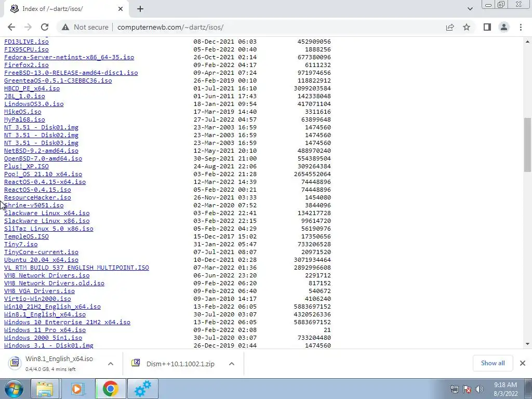Select the size value 3099203584
This screenshot has height=399, width=532.
pyautogui.click(x=312, y=88)
